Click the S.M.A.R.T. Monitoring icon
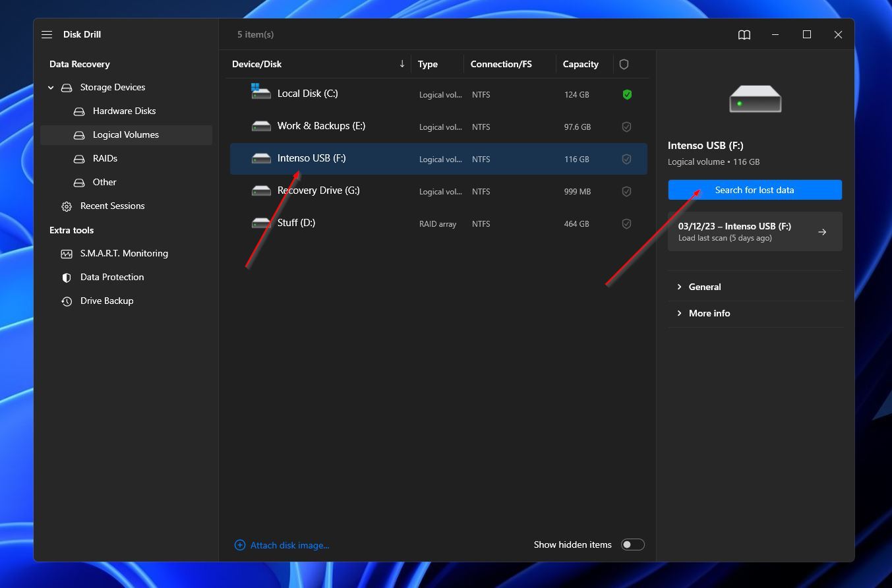This screenshot has height=588, width=892. point(67,254)
